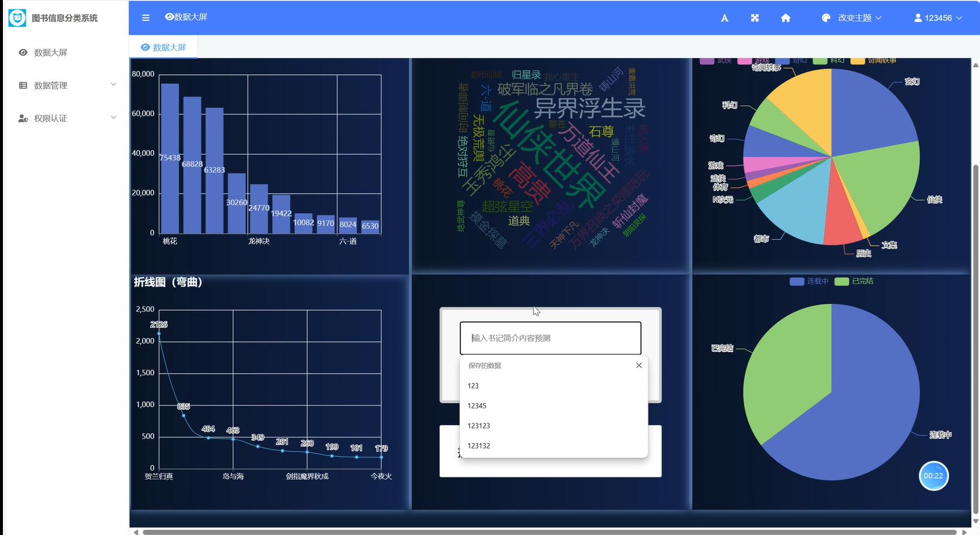Click the hamburger menu icon in the top bar

pyautogui.click(x=146, y=18)
